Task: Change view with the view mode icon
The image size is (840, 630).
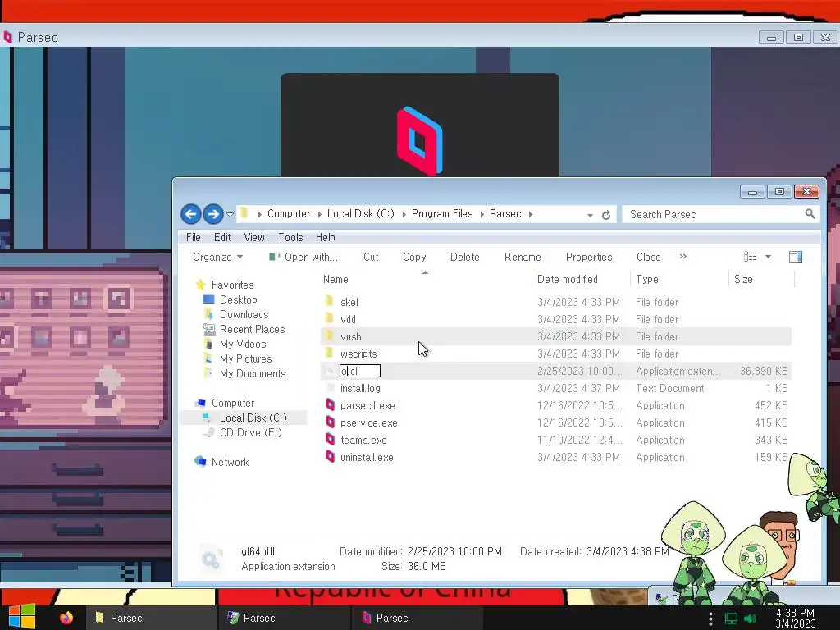Action: click(750, 257)
